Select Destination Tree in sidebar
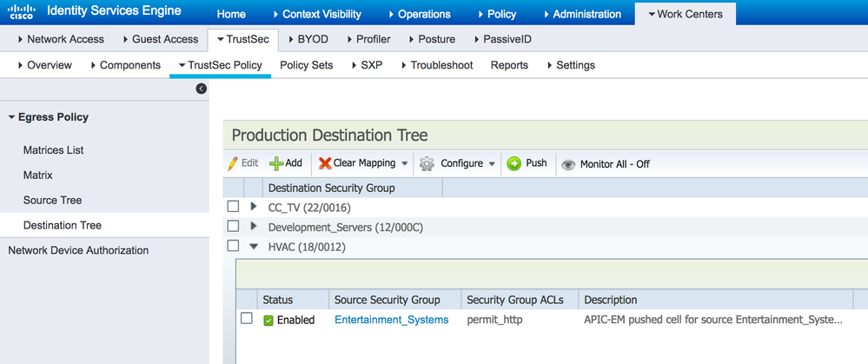Image resolution: width=868 pixels, height=364 pixels. coord(63,226)
